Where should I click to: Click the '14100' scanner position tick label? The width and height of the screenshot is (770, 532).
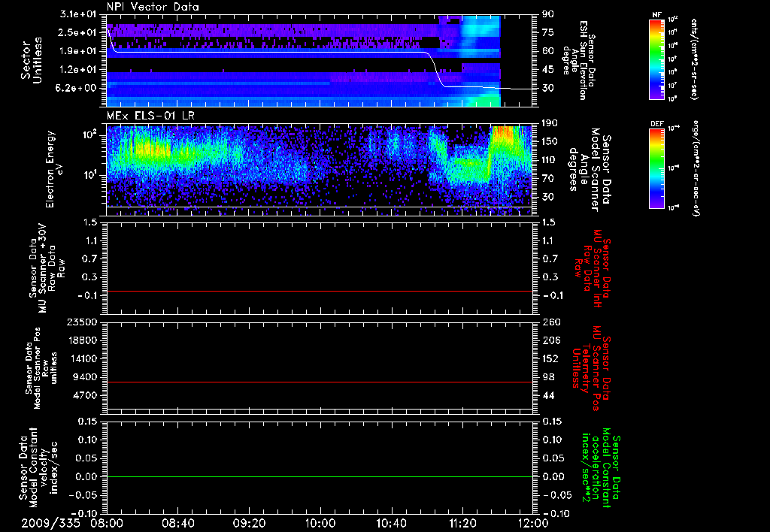tap(83, 358)
